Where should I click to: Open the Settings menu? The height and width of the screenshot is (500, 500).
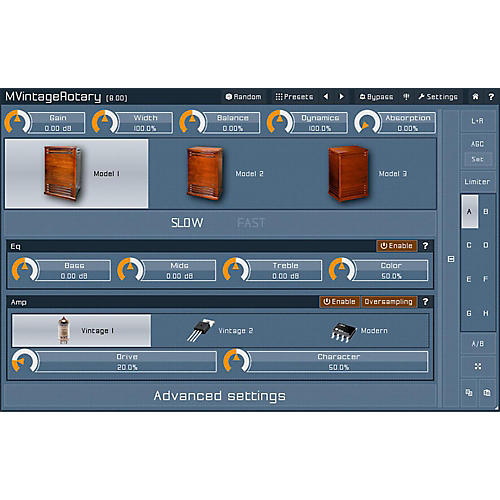pos(438,97)
